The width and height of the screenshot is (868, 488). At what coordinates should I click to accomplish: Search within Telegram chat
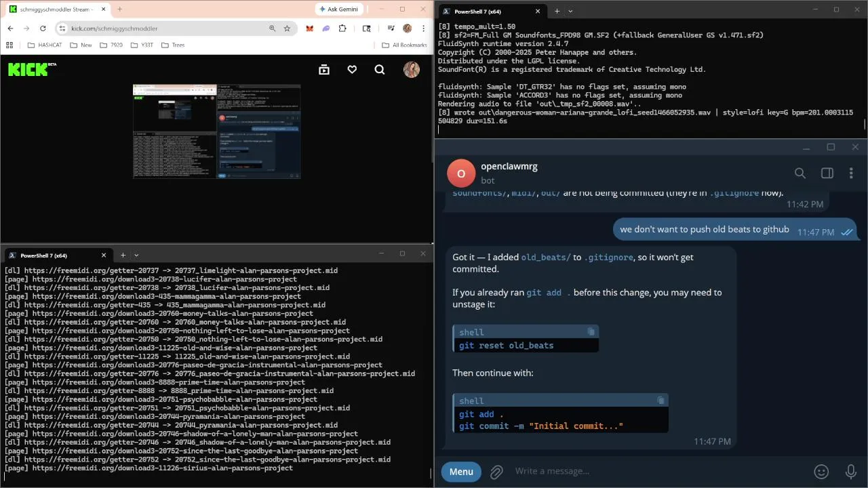pos(800,174)
